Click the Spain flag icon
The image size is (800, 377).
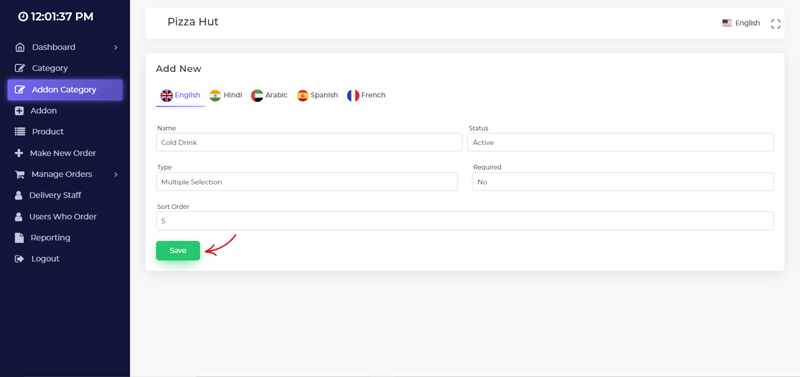point(303,95)
